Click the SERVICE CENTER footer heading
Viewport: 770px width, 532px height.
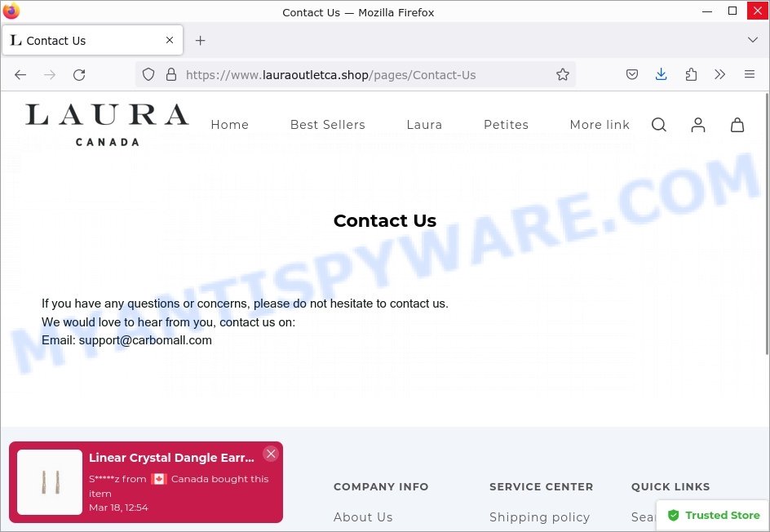(541, 487)
